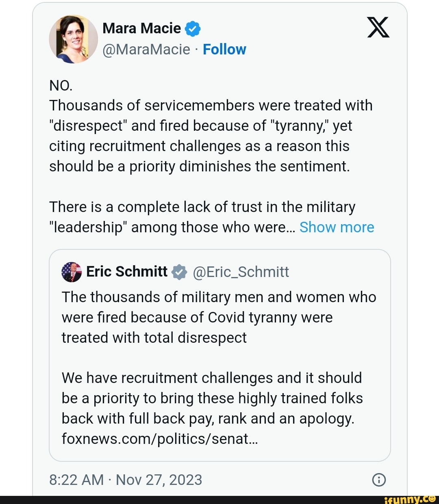This screenshot has height=504, width=439.
Task: Open the Eric Schmitt display name
Action: (127, 272)
